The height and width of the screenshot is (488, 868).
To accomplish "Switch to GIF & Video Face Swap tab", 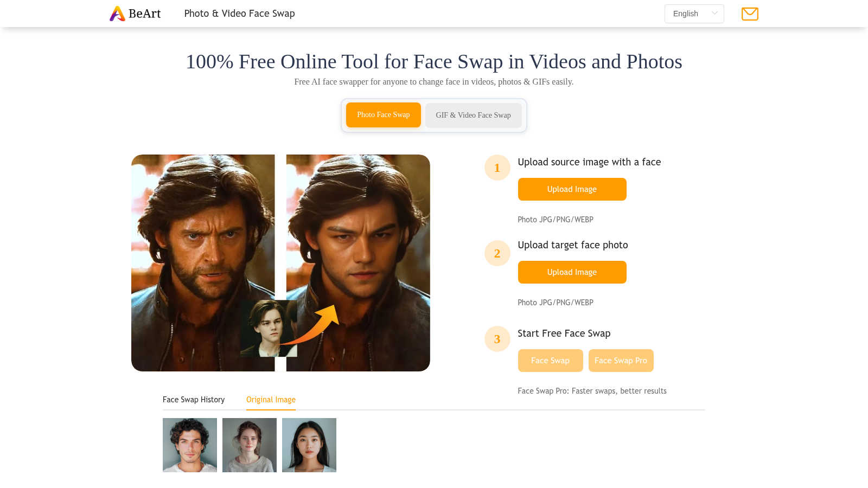I will (x=473, y=115).
